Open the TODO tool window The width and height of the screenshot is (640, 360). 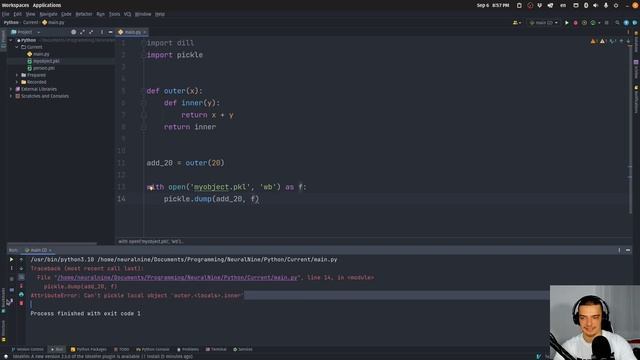(121, 349)
